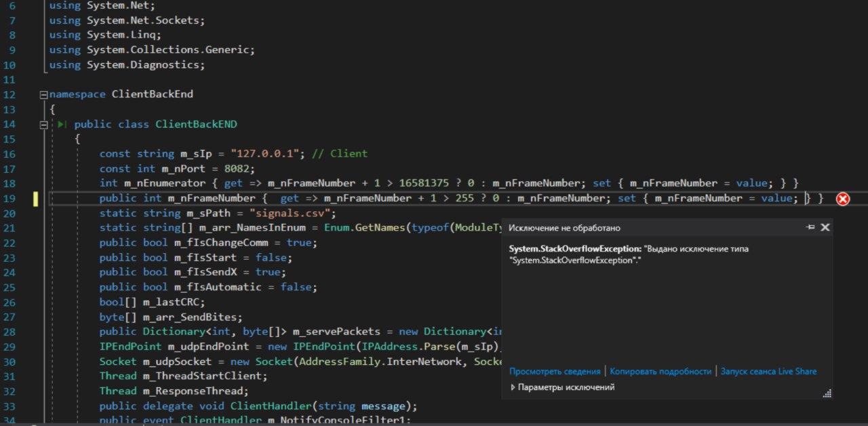Click the text using System.Net.Sockets
The width and height of the screenshot is (868, 426).
[x=127, y=20]
